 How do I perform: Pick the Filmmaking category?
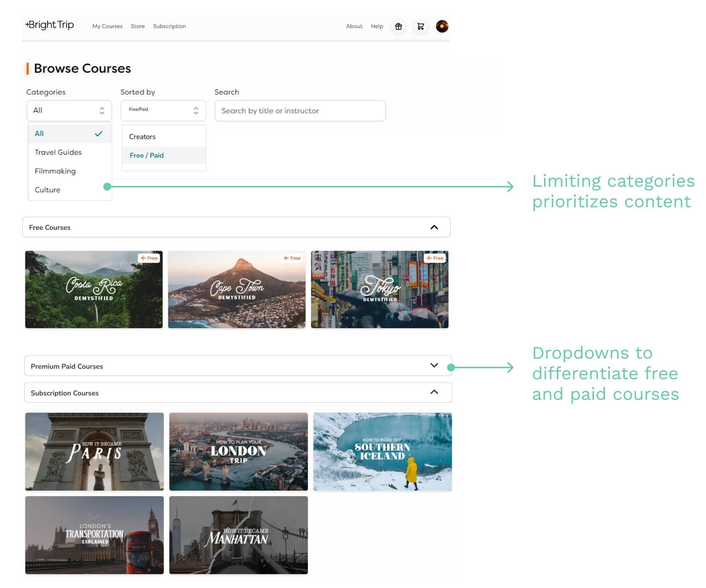(x=55, y=171)
